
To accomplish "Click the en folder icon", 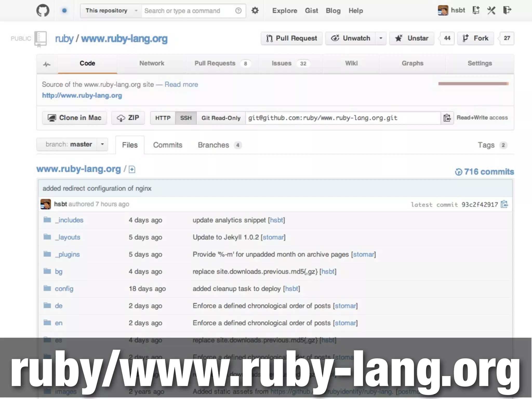I will point(47,323).
